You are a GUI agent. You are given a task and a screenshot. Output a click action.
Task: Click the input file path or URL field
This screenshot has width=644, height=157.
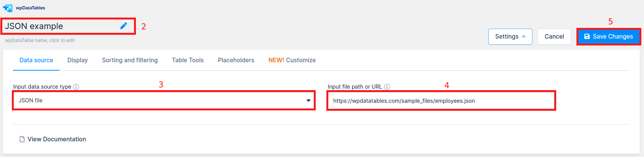(441, 101)
